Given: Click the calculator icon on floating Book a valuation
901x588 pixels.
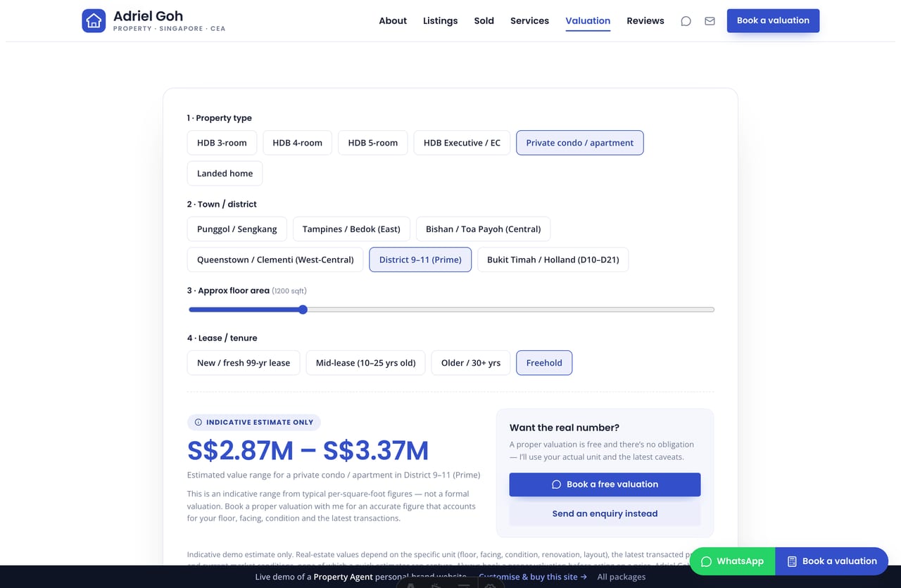Looking at the screenshot, I should pos(792,561).
